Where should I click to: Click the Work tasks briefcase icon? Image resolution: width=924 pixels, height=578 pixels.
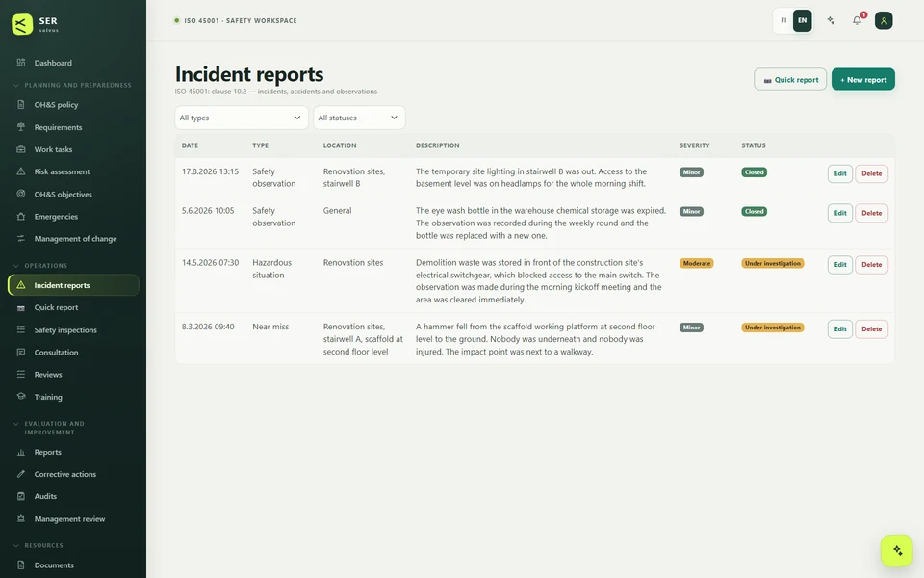[21, 149]
